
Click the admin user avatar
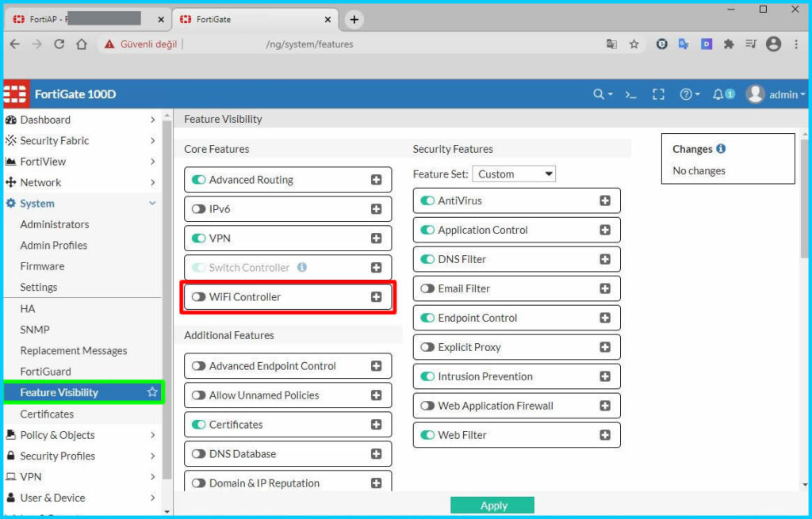click(x=755, y=94)
